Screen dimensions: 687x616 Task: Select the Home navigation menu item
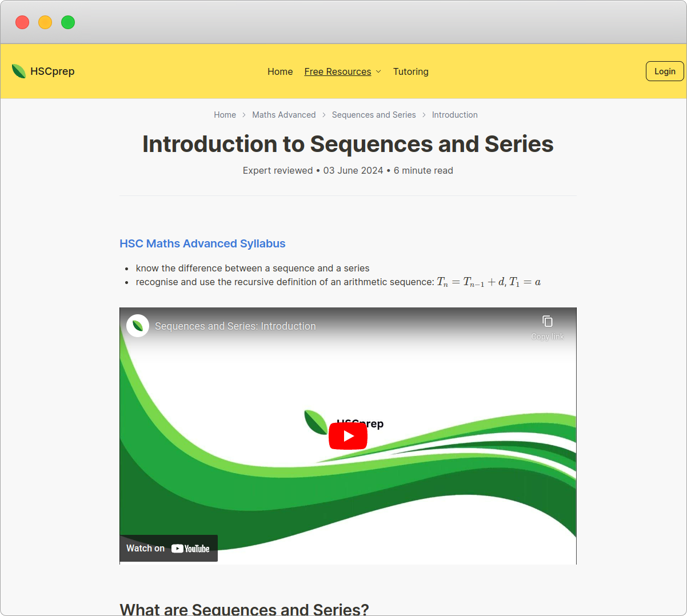click(x=280, y=71)
